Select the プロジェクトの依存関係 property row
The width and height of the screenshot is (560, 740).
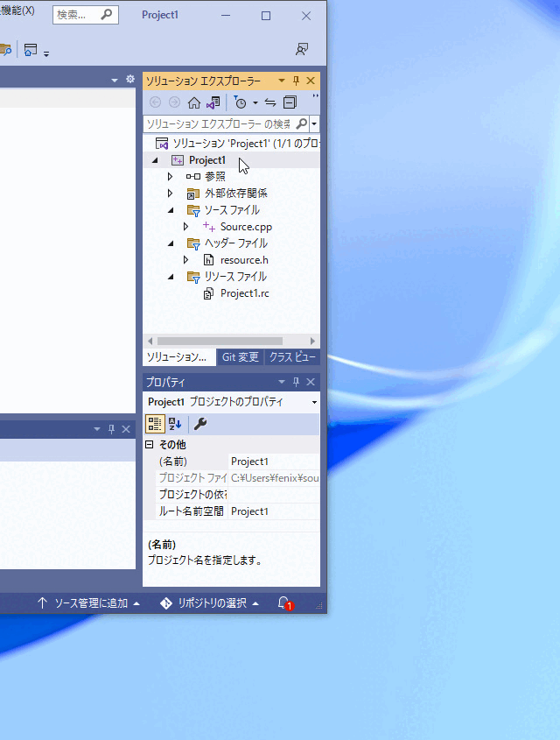click(238, 495)
